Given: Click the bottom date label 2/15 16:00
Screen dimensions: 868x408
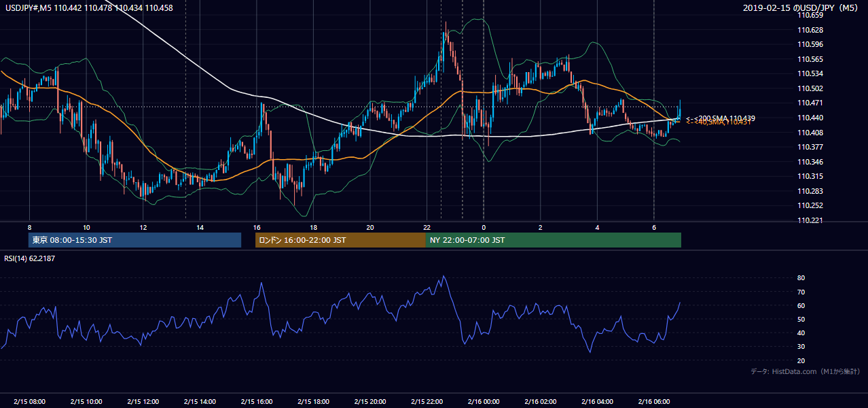Looking at the screenshot, I should click(256, 402).
